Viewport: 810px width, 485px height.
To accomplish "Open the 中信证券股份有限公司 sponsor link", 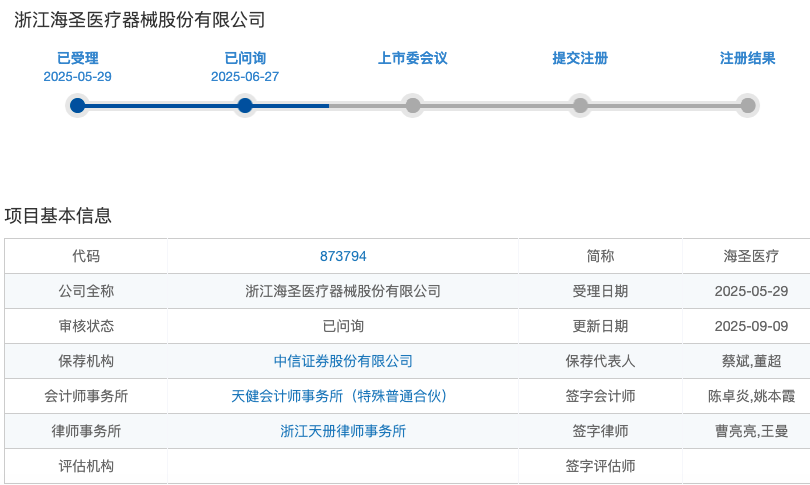I will pos(343,361).
